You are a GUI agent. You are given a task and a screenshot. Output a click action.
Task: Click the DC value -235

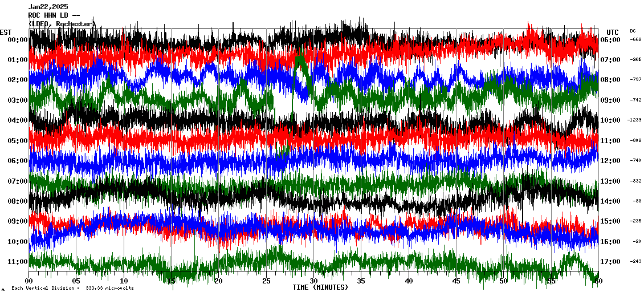[635, 221]
